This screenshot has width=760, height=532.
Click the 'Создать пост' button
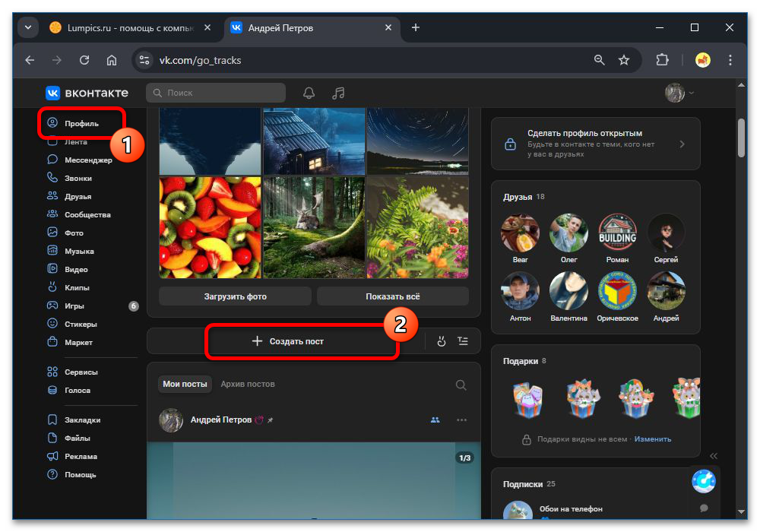click(288, 341)
